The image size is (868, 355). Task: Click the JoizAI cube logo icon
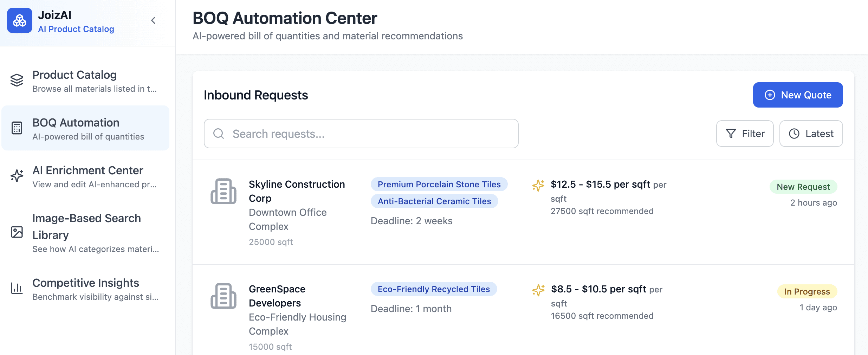20,21
